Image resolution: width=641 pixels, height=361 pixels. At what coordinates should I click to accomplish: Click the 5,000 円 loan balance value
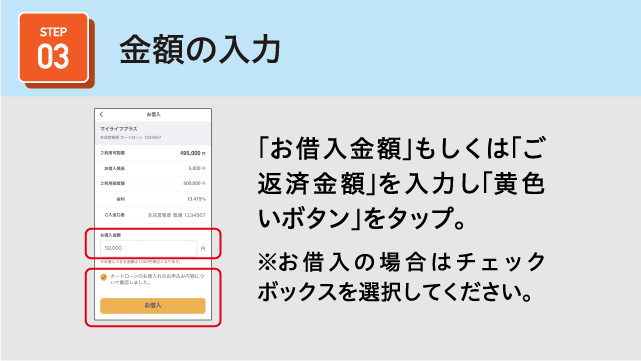(x=197, y=168)
